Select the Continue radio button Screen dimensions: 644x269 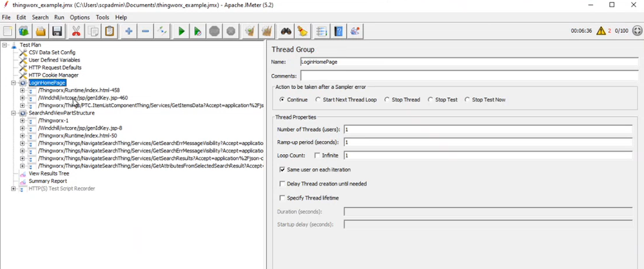coord(282,99)
